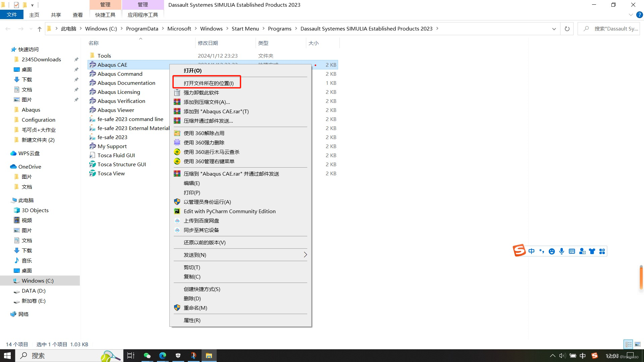Viewport: 644px width, 362px height.
Task: Click the Abaqus Viewer shortcut icon
Action: (x=93, y=110)
